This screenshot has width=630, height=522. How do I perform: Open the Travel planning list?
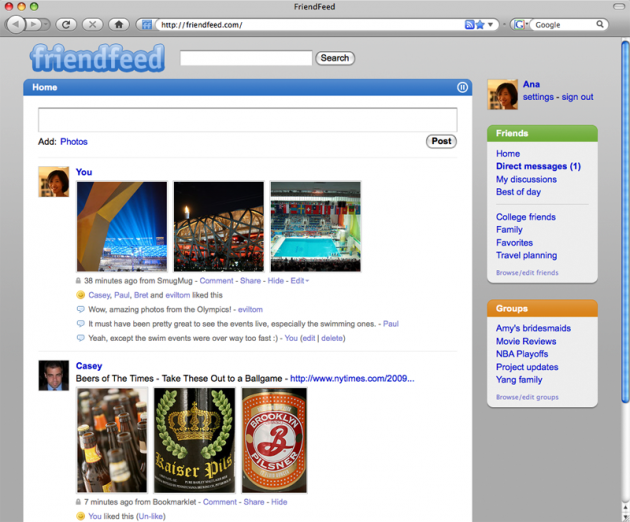(x=526, y=255)
